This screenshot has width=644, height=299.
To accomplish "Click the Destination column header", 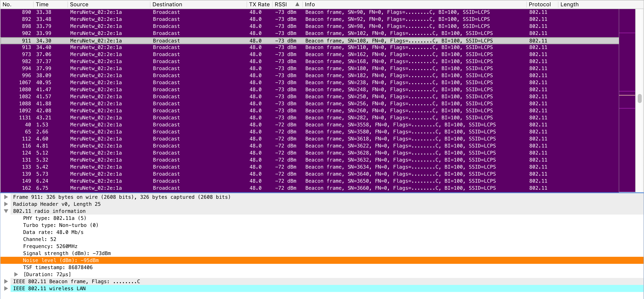I will 167,4.
